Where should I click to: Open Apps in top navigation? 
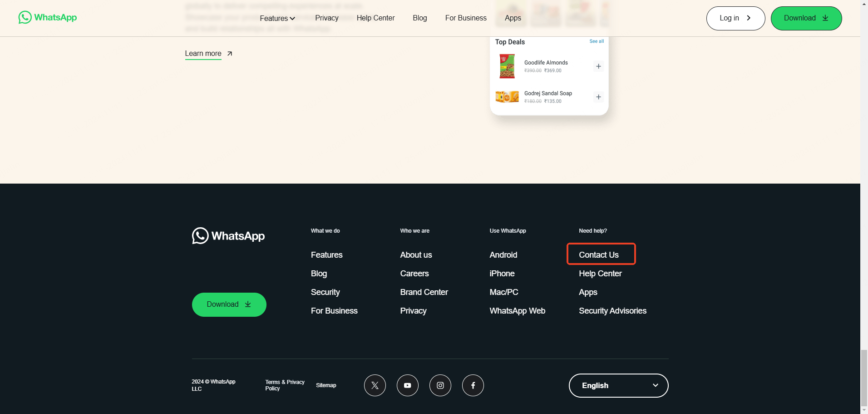(x=513, y=18)
